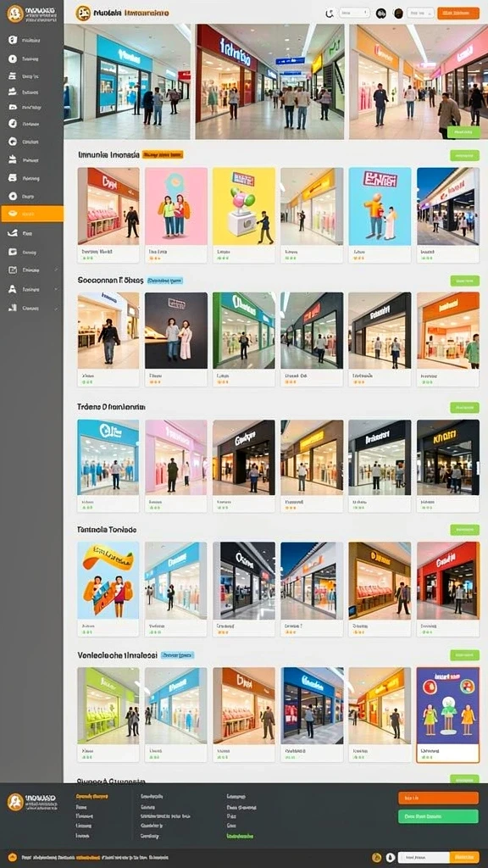This screenshot has height=868, width=488.
Task: Select the highlighted orange sidebar menu item
Action: click(x=32, y=214)
